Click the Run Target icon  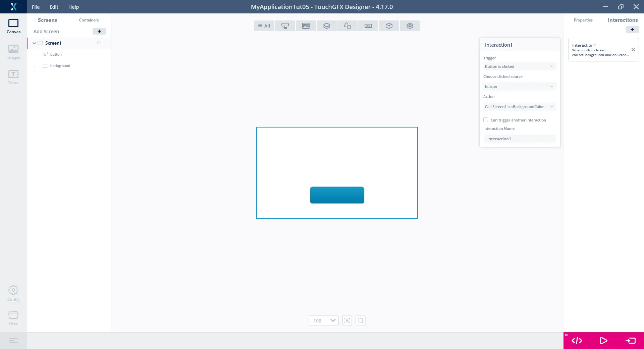pos(630,341)
